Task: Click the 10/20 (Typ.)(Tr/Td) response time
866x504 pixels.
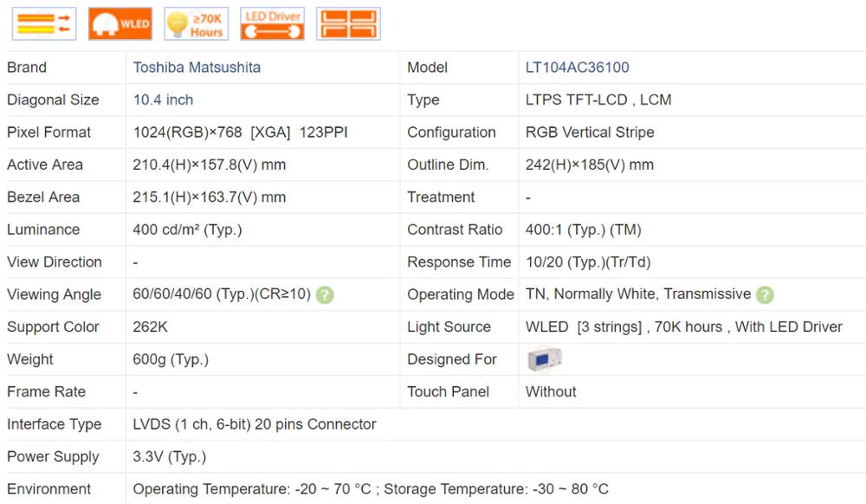Action: 588,262
